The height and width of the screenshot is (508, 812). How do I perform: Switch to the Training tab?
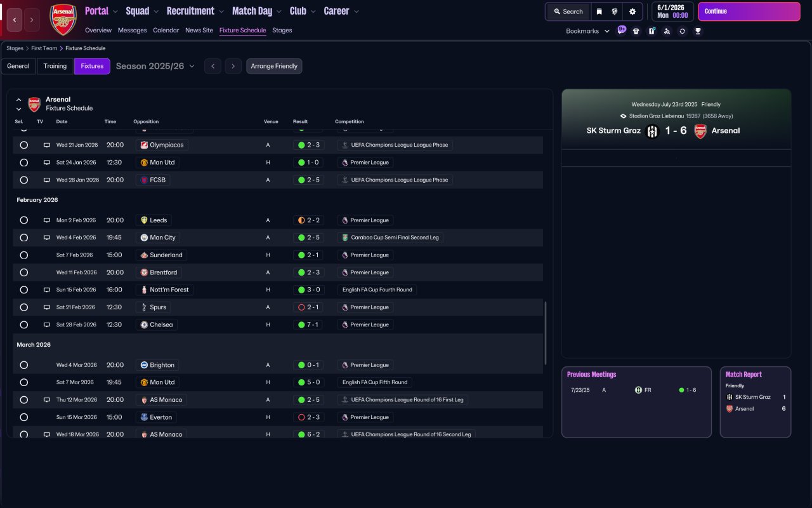click(x=55, y=66)
